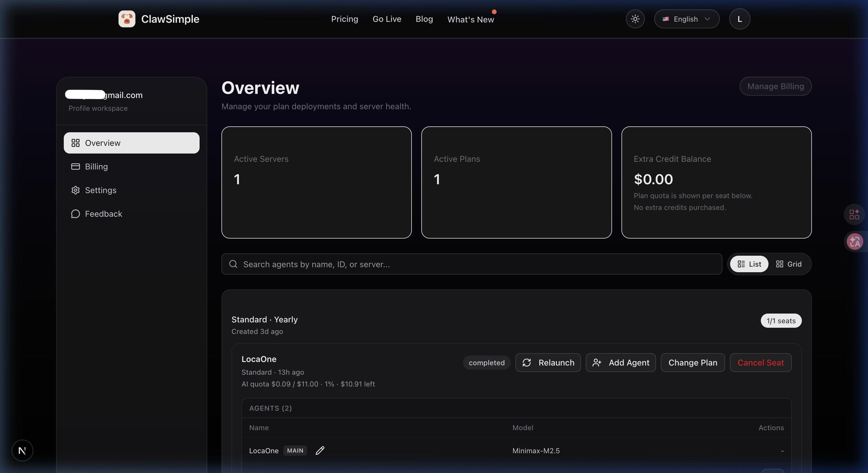The width and height of the screenshot is (868, 473).
Task: Focus the search agents input field
Action: point(472,264)
